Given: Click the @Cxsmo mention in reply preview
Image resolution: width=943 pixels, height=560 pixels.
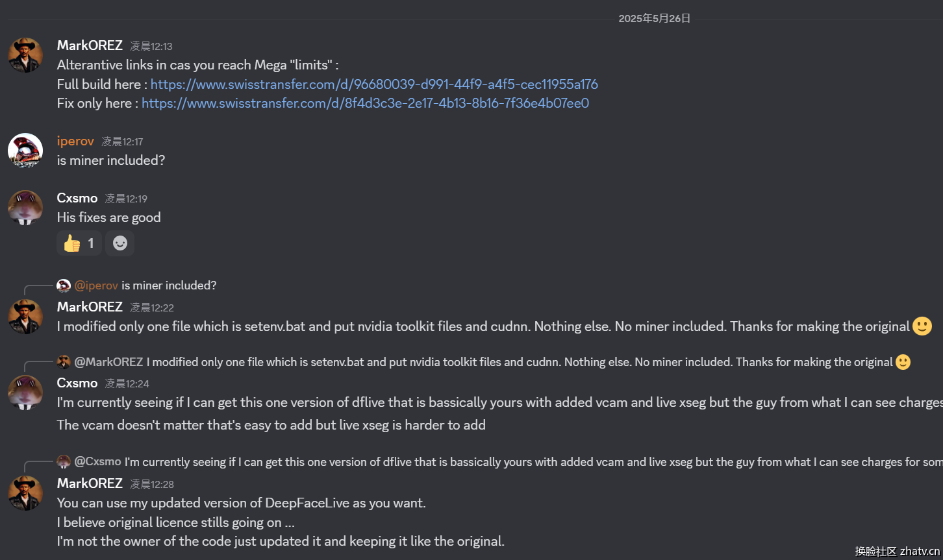Looking at the screenshot, I should (97, 461).
